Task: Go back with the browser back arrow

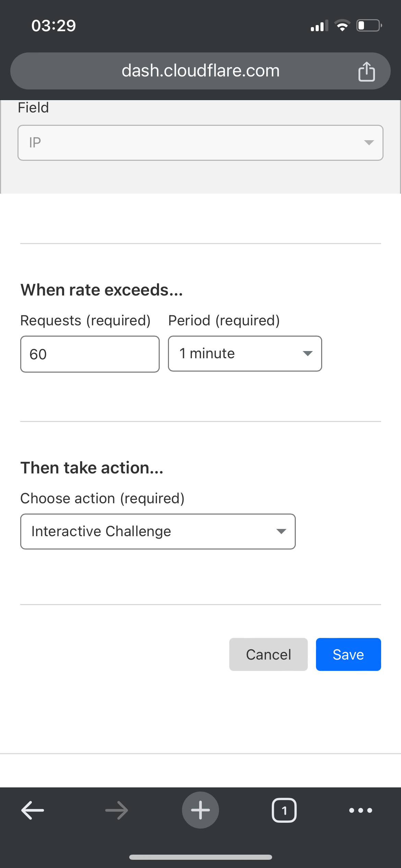Action: 33,810
